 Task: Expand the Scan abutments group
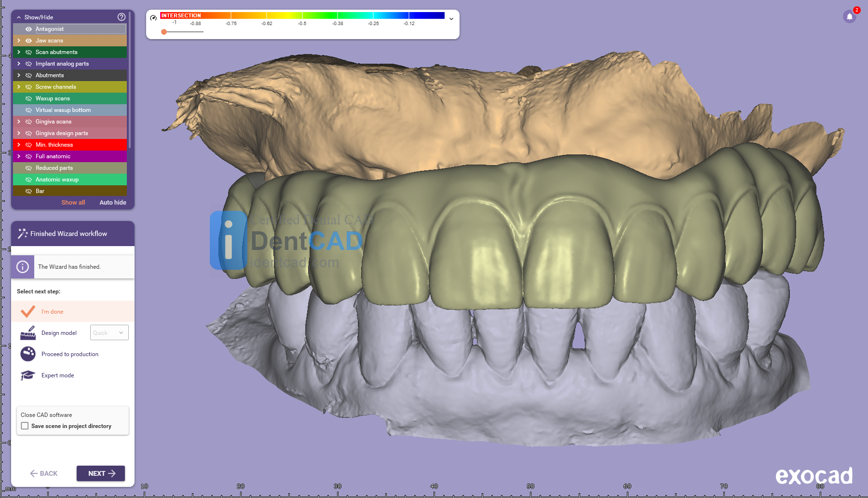point(19,52)
